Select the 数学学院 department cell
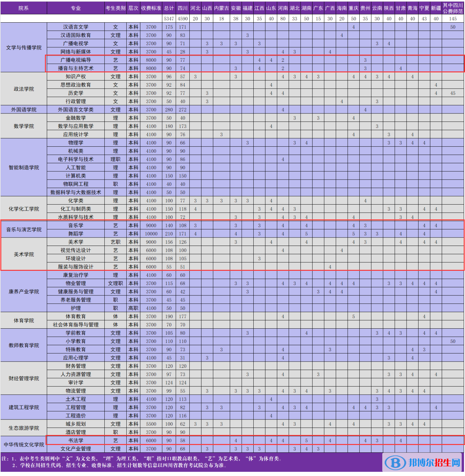465x476 pixels. pos(24,126)
